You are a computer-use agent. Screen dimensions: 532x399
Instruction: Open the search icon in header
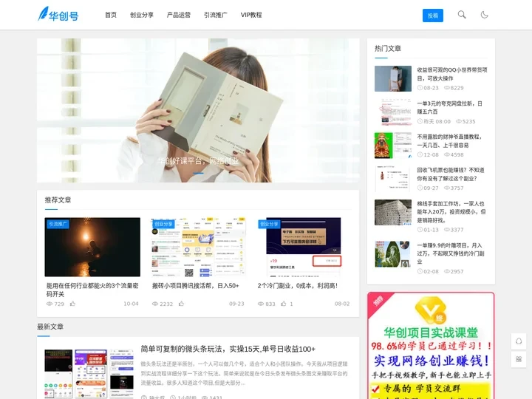[461, 15]
